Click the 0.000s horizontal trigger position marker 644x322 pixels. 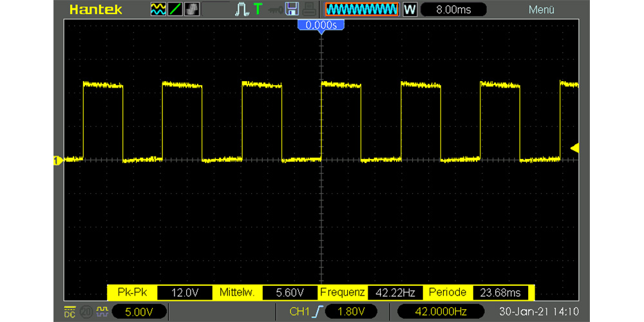point(321,26)
